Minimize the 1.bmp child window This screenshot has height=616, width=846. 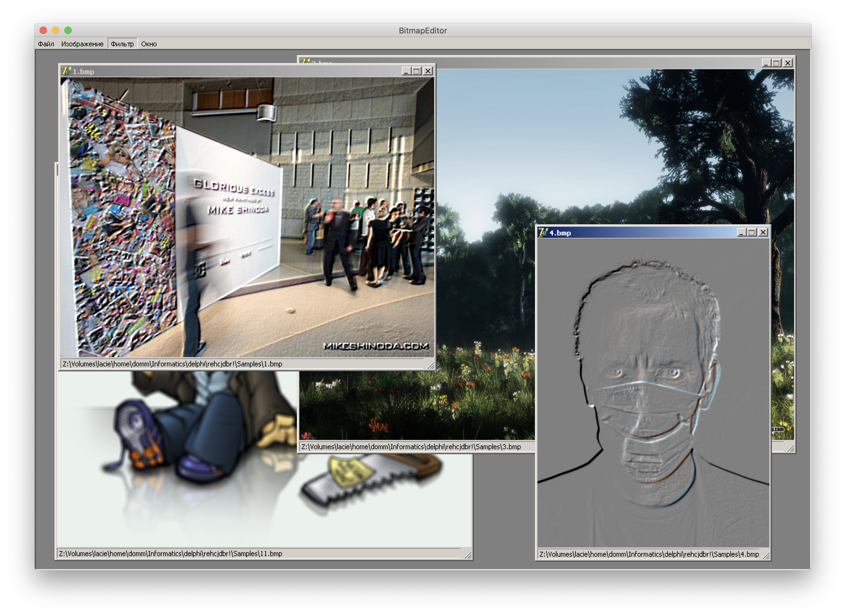click(406, 71)
